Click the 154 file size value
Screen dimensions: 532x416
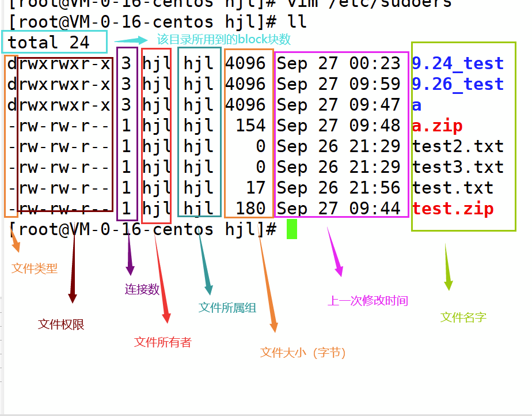pos(250,126)
